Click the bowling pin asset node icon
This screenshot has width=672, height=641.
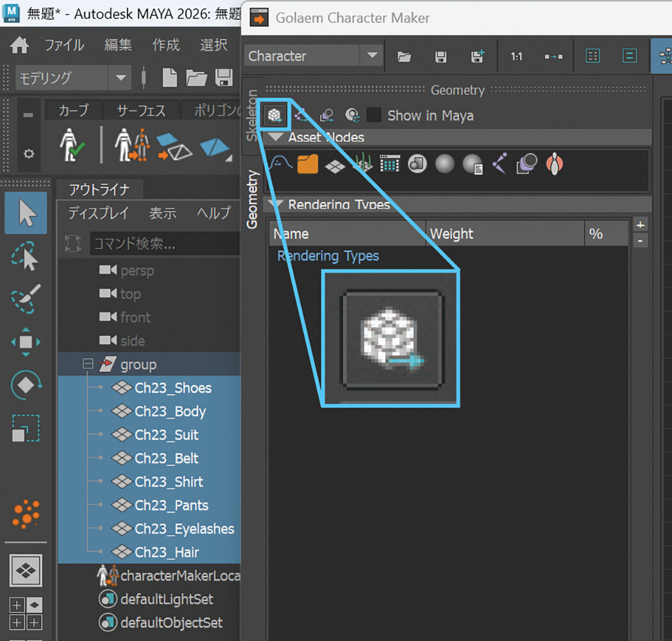(555, 163)
